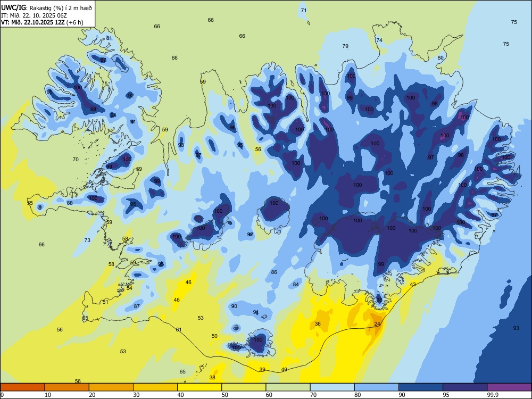
Task: Click the legend tick label 99.9
Action: point(492,395)
